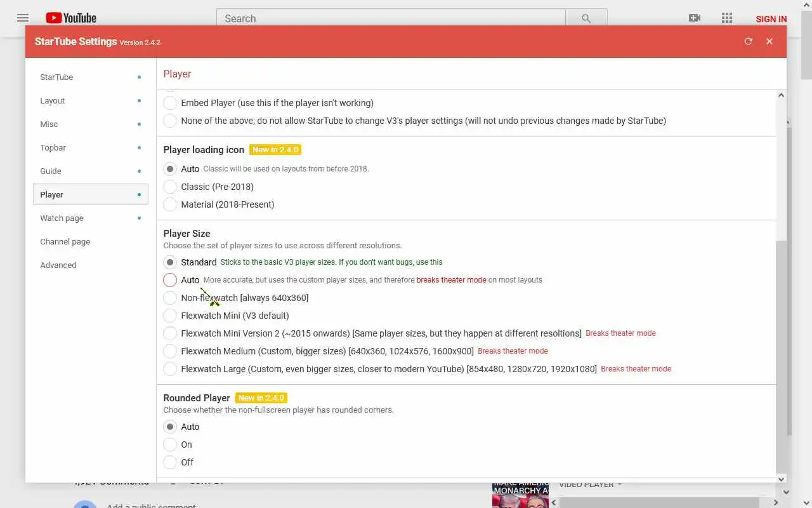Select the Player settings section
The width and height of the screenshot is (812, 508).
tap(90, 194)
